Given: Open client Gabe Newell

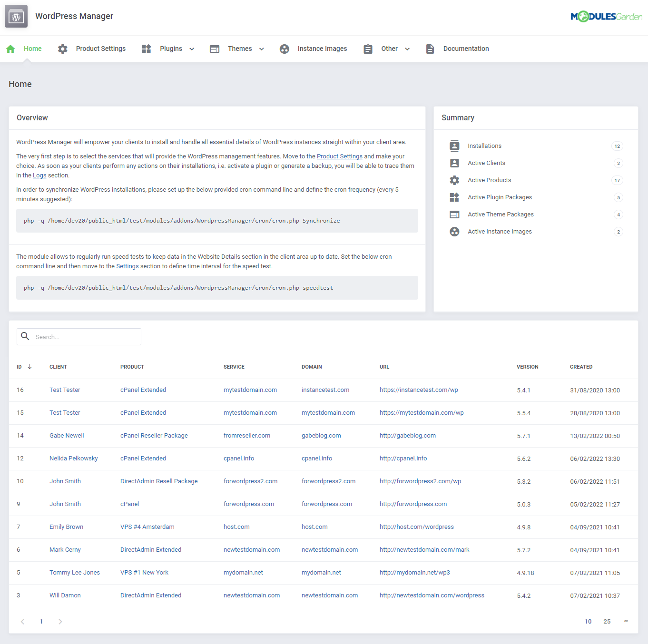Looking at the screenshot, I should pos(67,436).
